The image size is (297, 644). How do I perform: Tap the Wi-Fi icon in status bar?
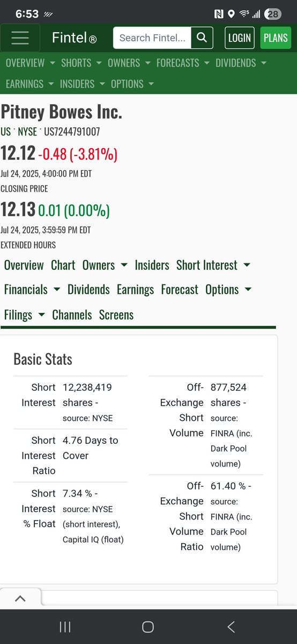[x=244, y=14]
